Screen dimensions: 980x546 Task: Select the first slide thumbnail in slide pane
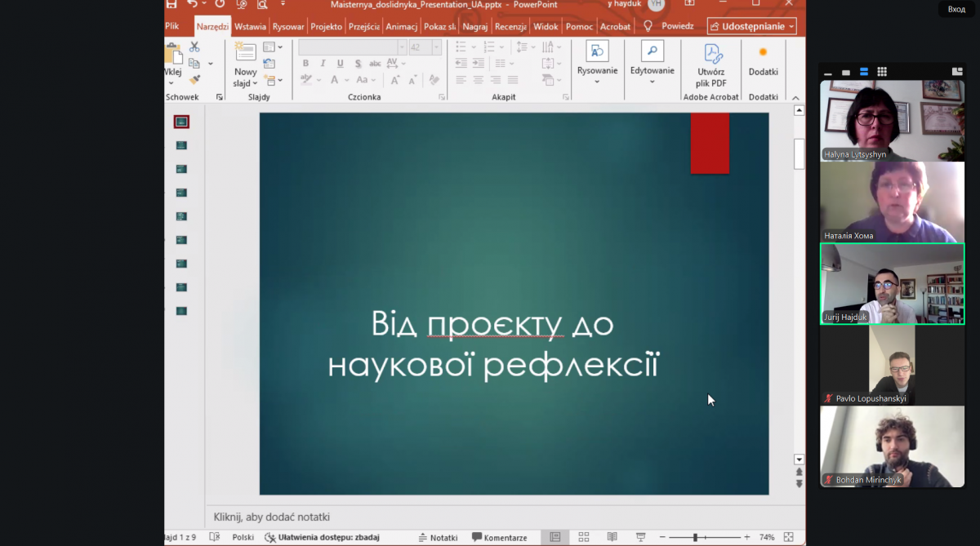(x=181, y=120)
